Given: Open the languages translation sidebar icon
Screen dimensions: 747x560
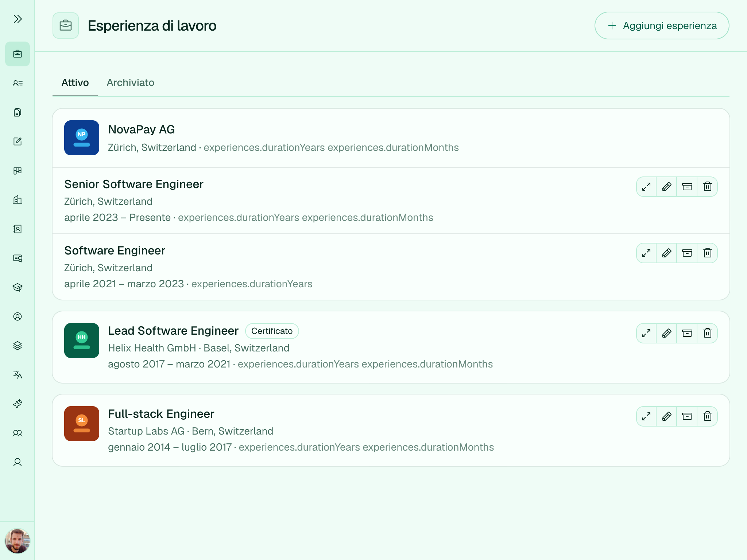Looking at the screenshot, I should [18, 375].
